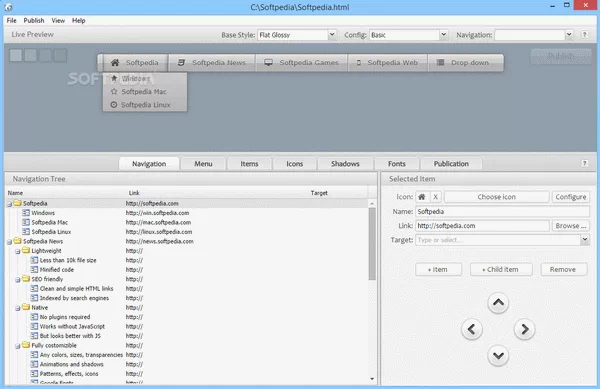This screenshot has width=600, height=389.
Task: Click the star icon next to Windows
Action: pyautogui.click(x=114, y=78)
